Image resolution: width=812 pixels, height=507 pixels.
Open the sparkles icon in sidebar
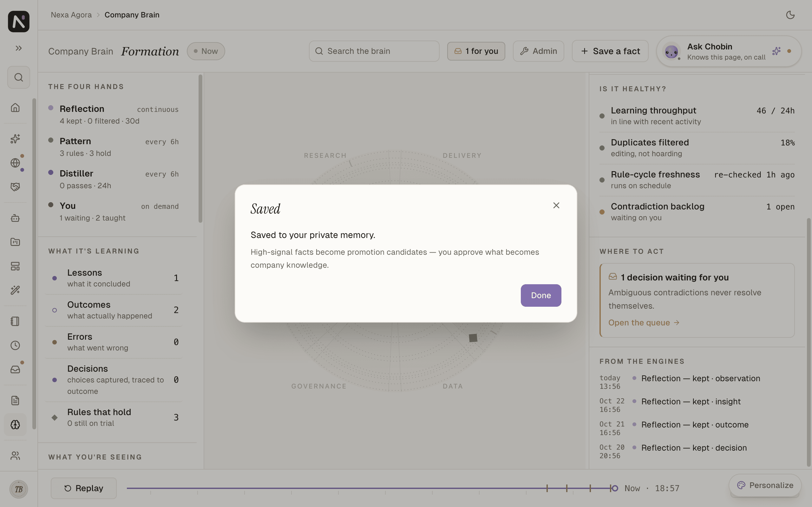[15, 139]
